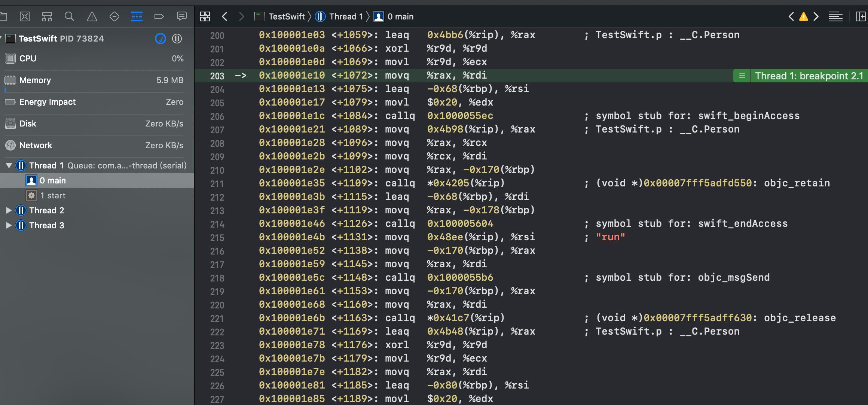Select the '1 start' stack frame
Image resolution: width=868 pixels, height=405 pixels.
(97, 195)
